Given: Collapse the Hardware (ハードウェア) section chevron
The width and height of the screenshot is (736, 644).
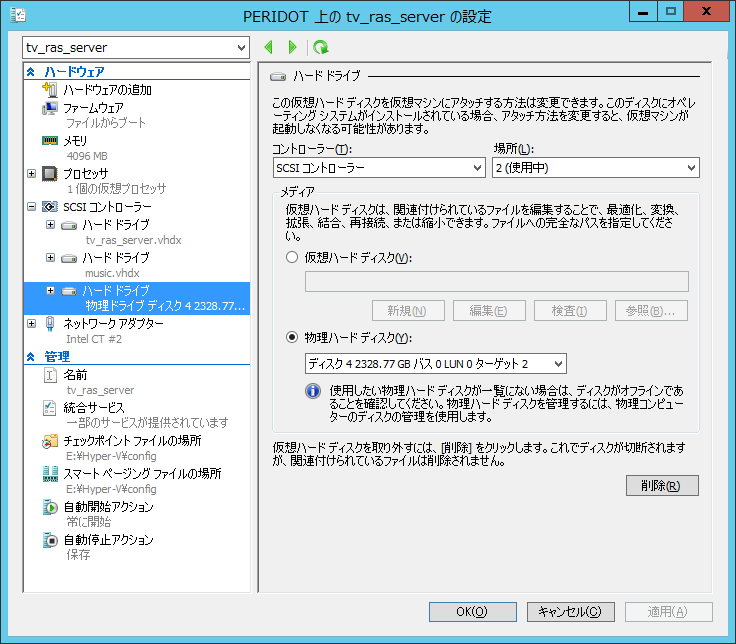Looking at the screenshot, I should [31, 72].
